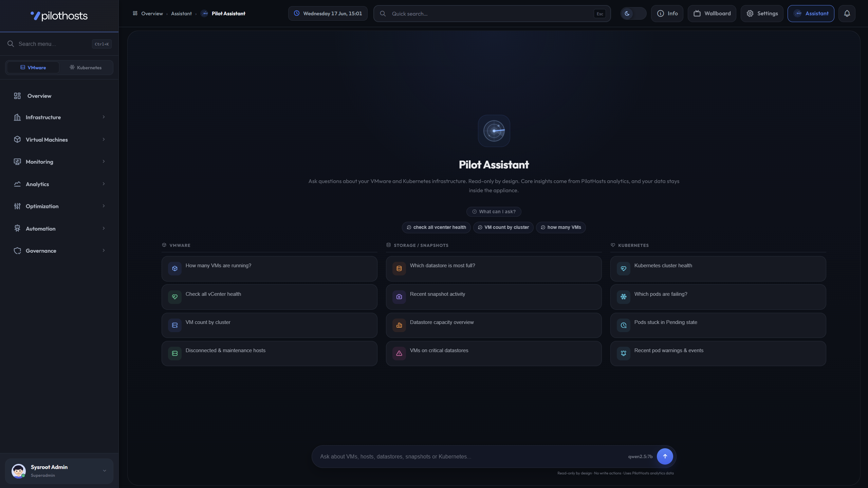
Task: Go to Assistant in the breadcrumb
Action: pyautogui.click(x=181, y=14)
